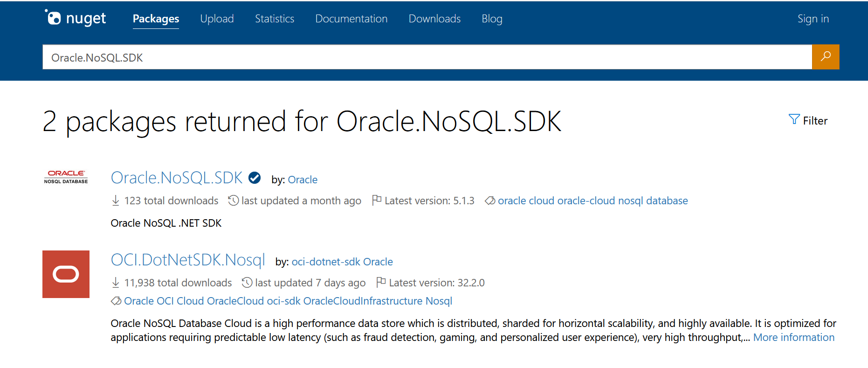Click the download icon beside 123 total downloads

pos(116,201)
